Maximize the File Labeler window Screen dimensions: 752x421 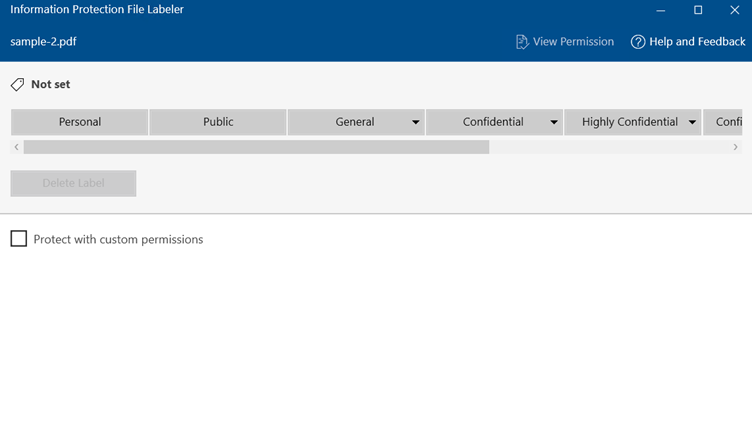tap(698, 10)
